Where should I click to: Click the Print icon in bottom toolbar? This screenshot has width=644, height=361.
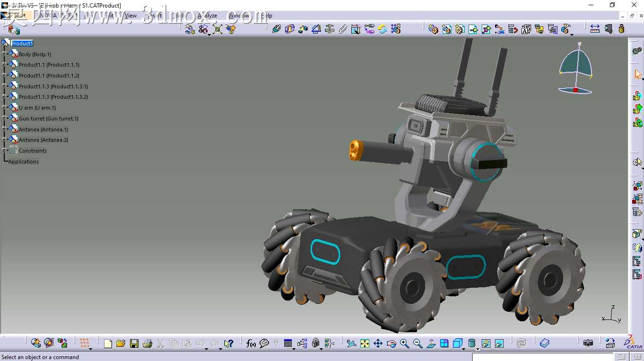[x=147, y=344]
